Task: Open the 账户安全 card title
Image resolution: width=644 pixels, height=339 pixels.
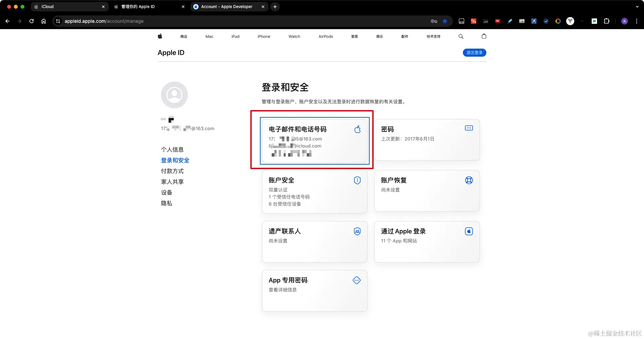Action: click(281, 180)
